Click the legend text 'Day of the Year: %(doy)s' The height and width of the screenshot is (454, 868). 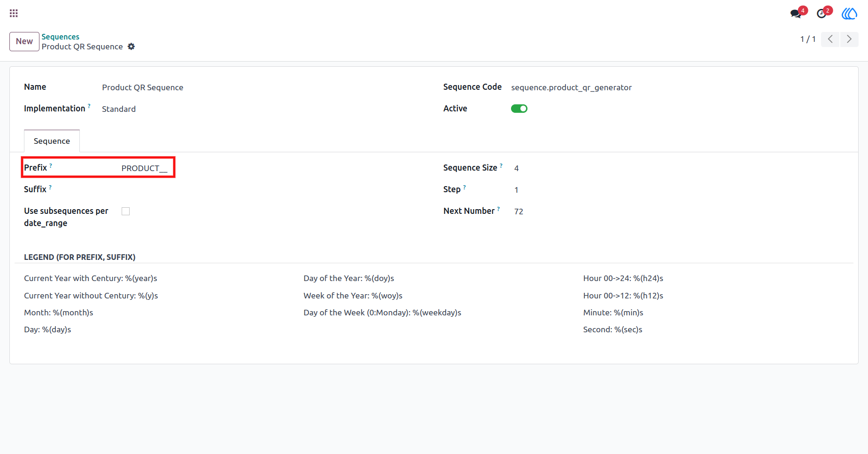[x=349, y=278]
